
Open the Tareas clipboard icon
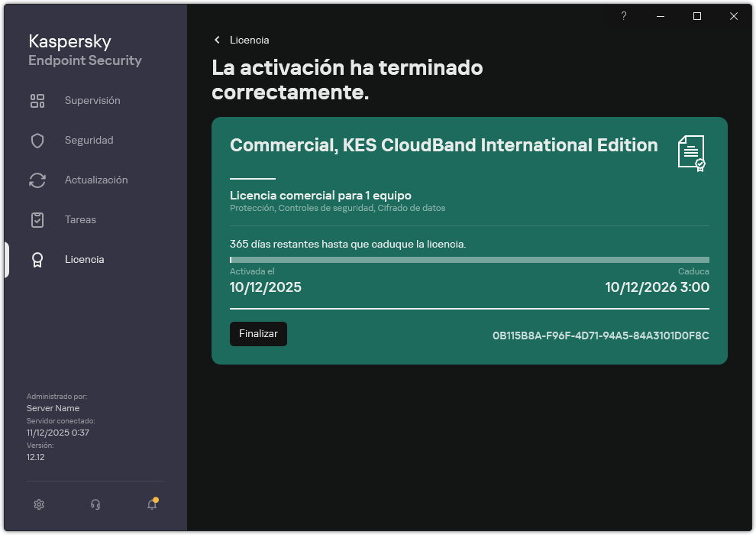37,219
